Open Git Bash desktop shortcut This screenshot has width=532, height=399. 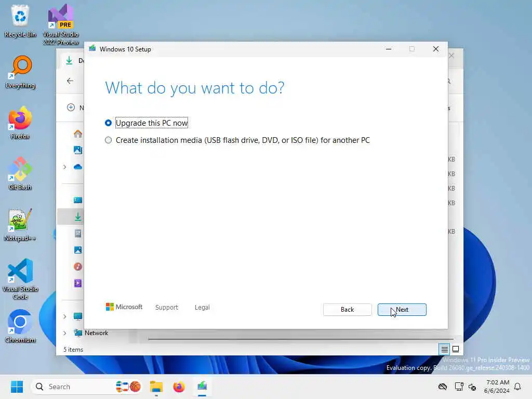pos(20,174)
